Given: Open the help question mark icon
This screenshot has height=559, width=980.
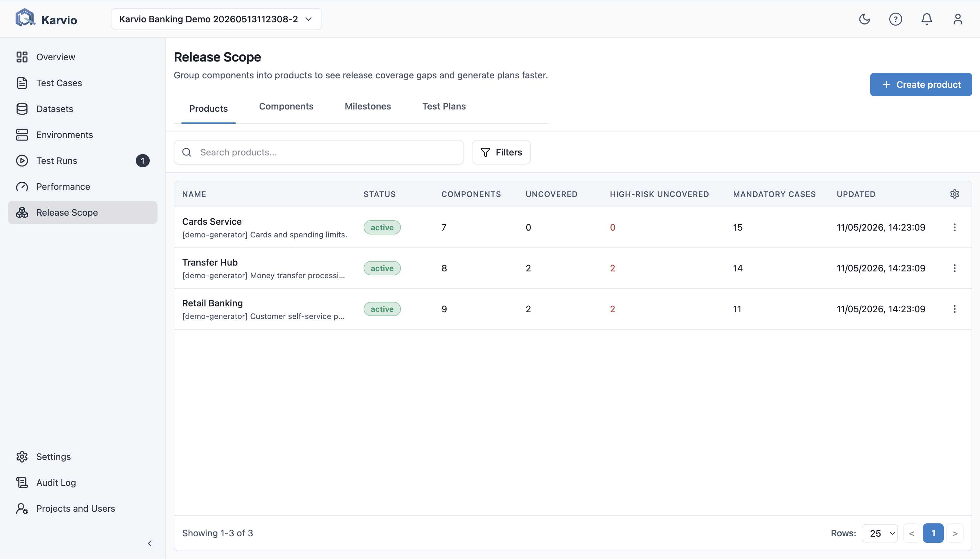Looking at the screenshot, I should tap(895, 19).
